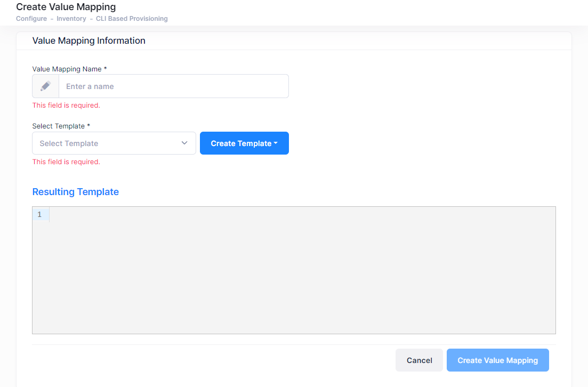
Task: Select the Value Mapping Information header
Action: coord(88,41)
